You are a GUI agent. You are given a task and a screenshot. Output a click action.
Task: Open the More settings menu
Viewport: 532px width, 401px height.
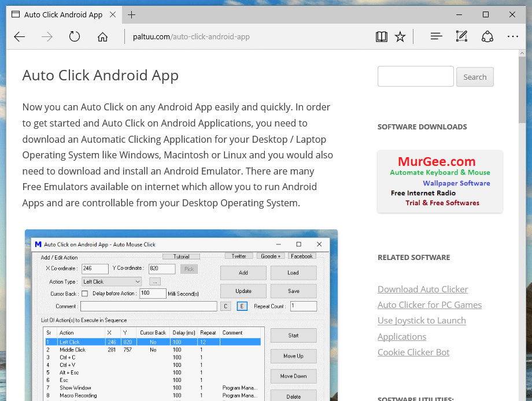click(x=513, y=36)
